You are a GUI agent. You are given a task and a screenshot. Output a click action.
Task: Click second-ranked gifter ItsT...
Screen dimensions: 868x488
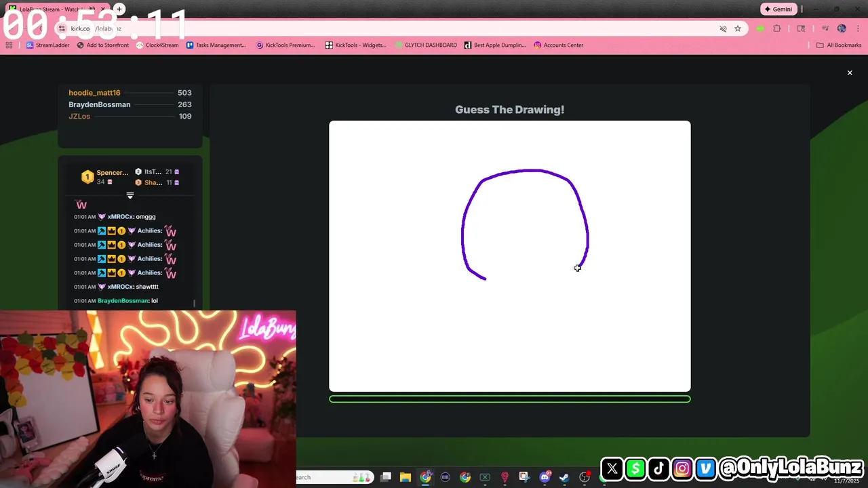point(157,172)
